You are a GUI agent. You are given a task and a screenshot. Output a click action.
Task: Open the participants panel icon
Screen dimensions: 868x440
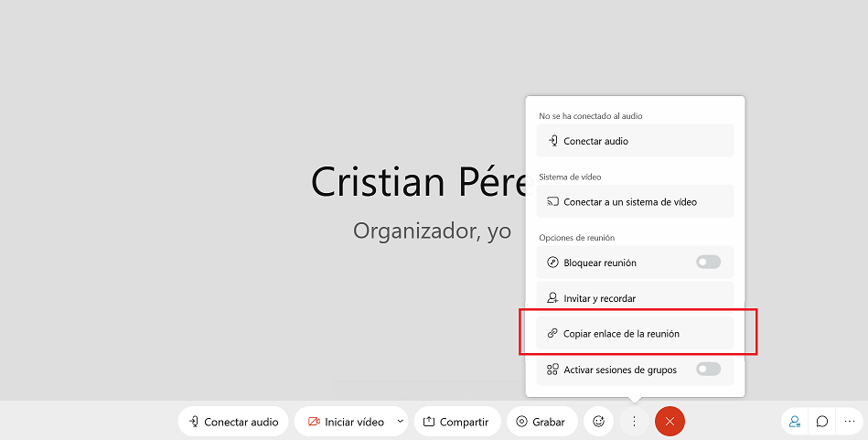(x=795, y=422)
